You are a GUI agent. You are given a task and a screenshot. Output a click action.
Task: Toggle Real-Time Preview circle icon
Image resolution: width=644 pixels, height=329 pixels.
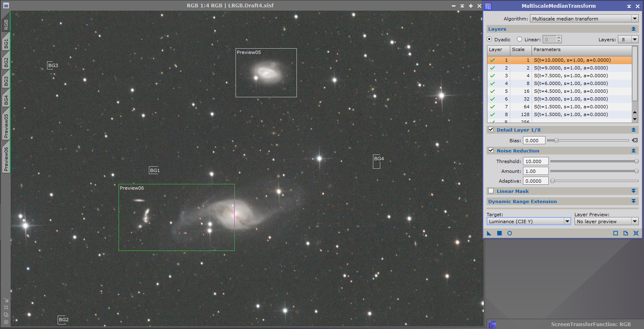tap(509, 233)
